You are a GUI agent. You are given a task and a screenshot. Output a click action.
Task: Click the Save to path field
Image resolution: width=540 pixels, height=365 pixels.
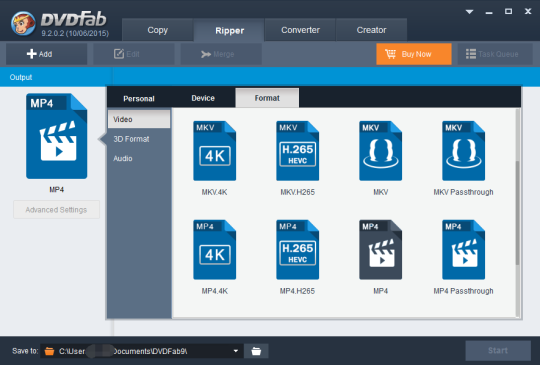pyautogui.click(x=142, y=351)
